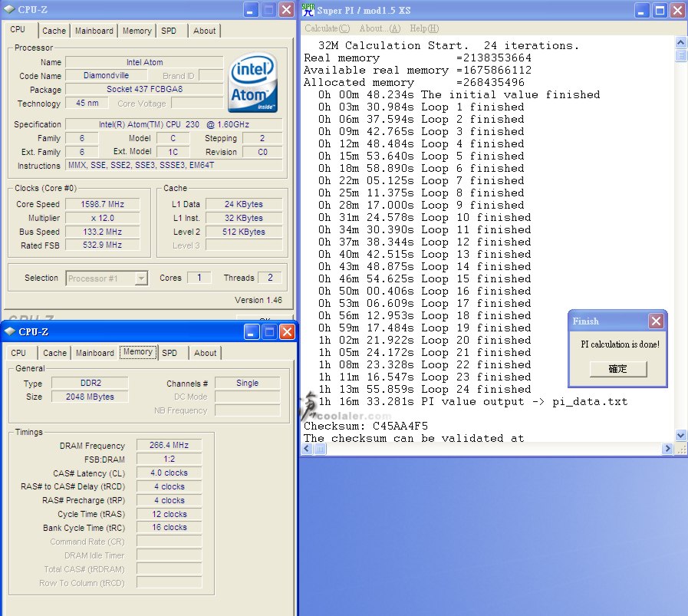Select CPU tab in upper CPU-Z window

tap(18, 29)
